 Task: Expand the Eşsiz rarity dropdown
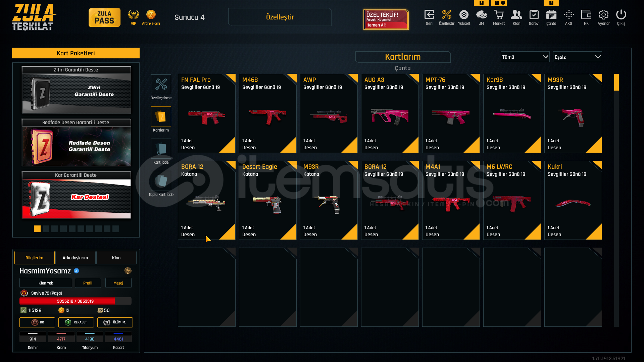point(577,57)
